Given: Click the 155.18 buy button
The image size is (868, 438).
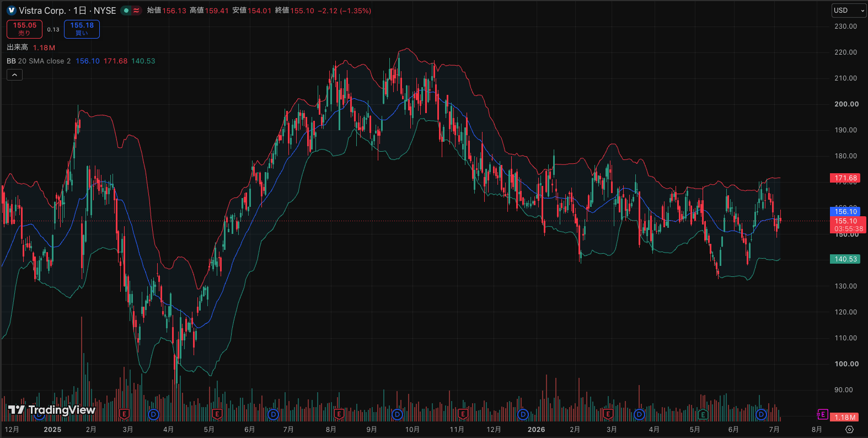Looking at the screenshot, I should [82, 29].
